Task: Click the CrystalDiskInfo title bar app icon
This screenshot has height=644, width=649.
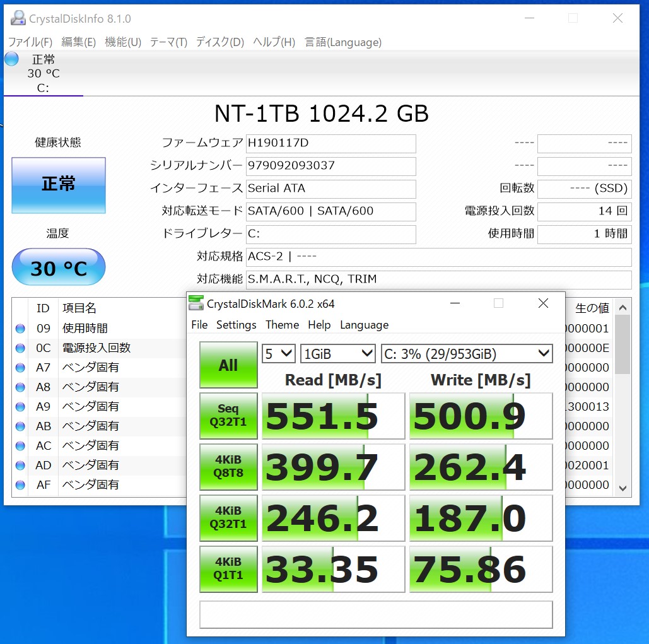Action: (x=18, y=18)
